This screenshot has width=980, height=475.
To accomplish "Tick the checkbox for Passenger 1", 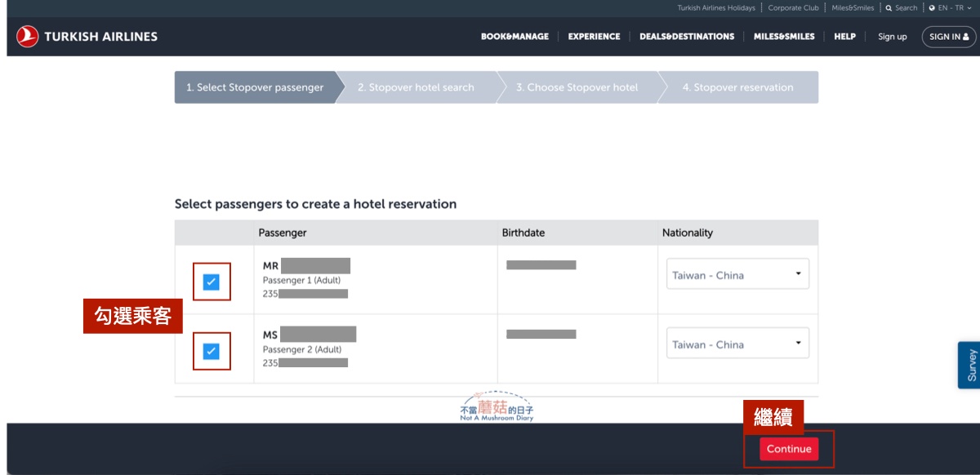I will coord(212,282).
